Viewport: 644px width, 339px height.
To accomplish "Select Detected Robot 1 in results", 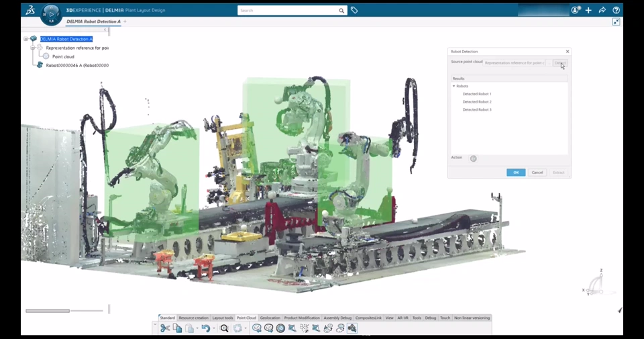I will [x=477, y=94].
